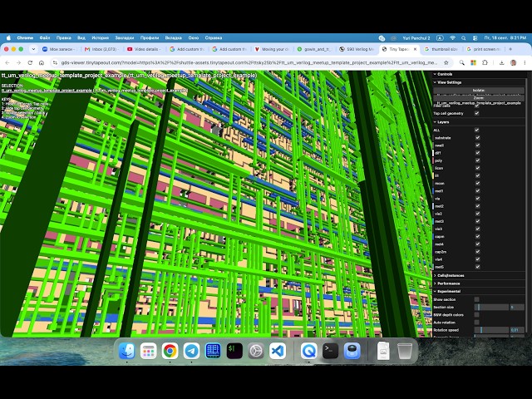Open Control Center in the menu bar
The height and width of the screenshot is (399, 532).
point(475,38)
